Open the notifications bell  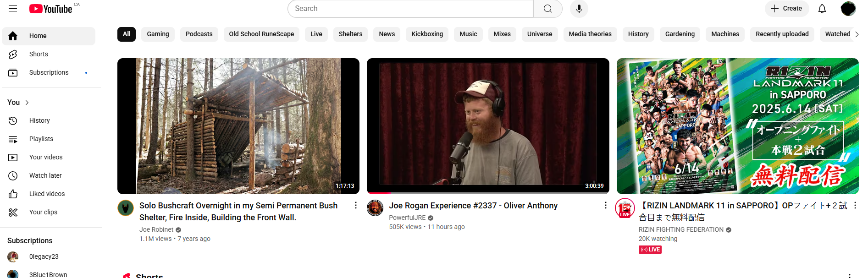click(822, 9)
